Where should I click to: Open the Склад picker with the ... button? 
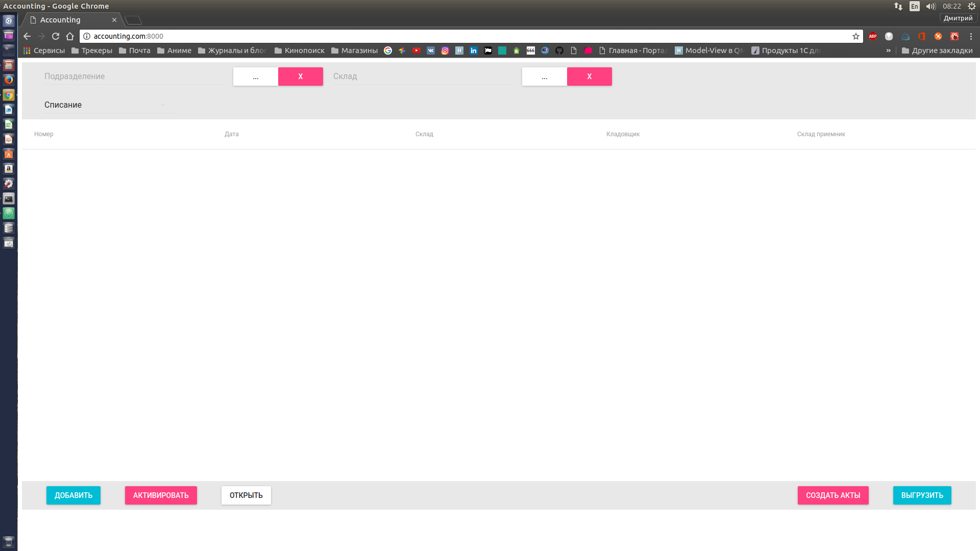pos(544,77)
